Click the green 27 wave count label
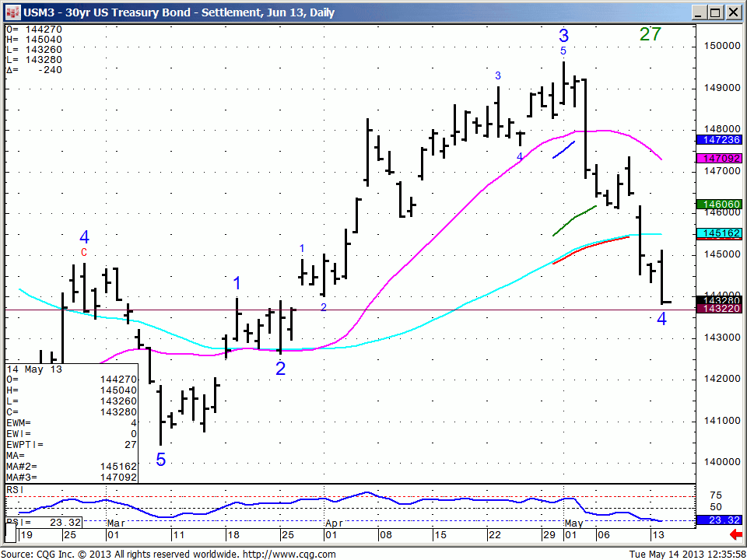Viewport: 747px width, 560px height. click(651, 34)
